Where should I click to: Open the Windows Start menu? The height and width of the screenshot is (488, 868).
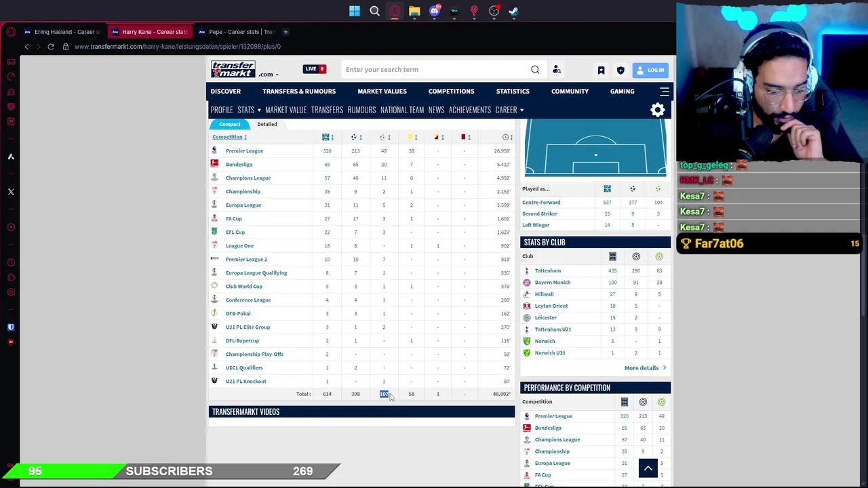(x=355, y=11)
